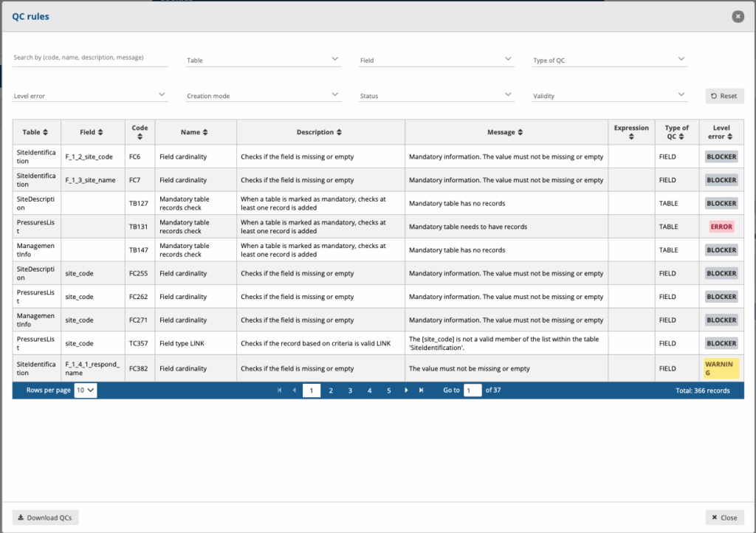Image resolution: width=756 pixels, height=533 pixels.
Task: Click the search by code input field
Action: click(x=90, y=58)
